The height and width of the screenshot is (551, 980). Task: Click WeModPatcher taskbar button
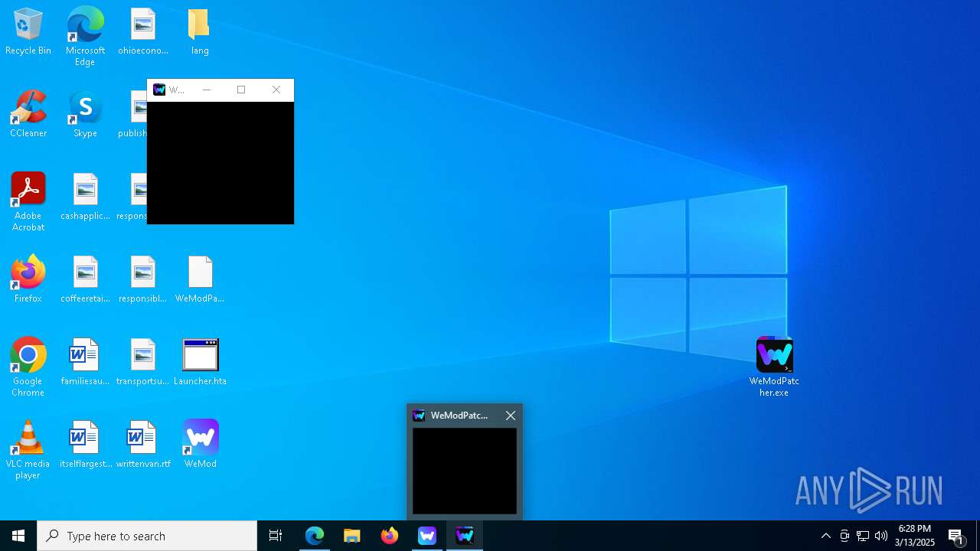(x=465, y=536)
